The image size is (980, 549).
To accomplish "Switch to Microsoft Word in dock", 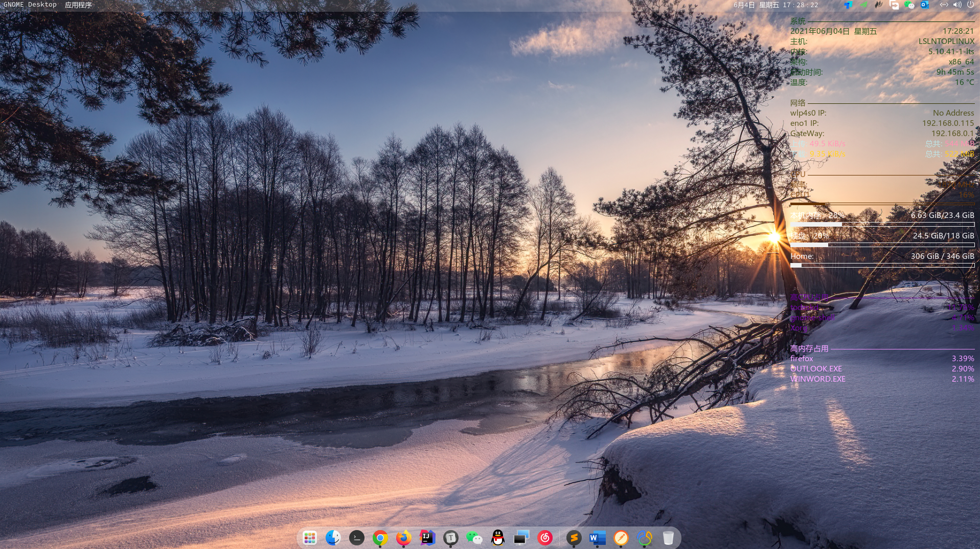I will (597, 538).
